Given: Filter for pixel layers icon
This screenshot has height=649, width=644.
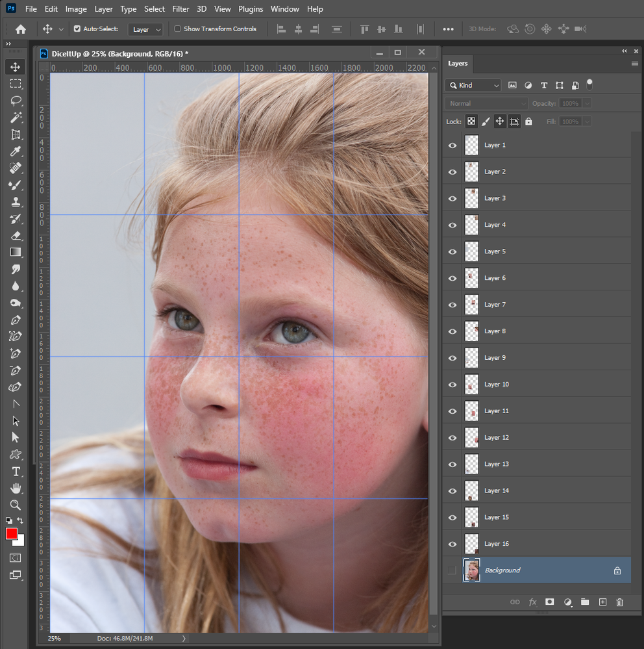Looking at the screenshot, I should pos(512,85).
